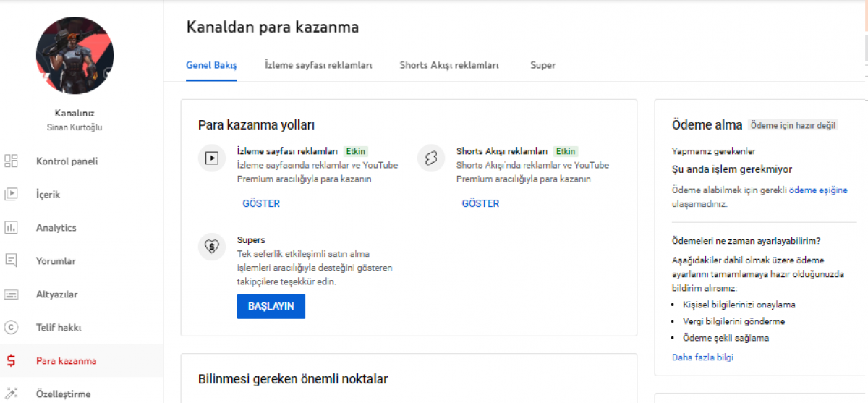Image resolution: width=868 pixels, height=403 pixels.
Task: Click Ödemeleri ne zaman ayarlayabilirim? text
Action: click(746, 240)
